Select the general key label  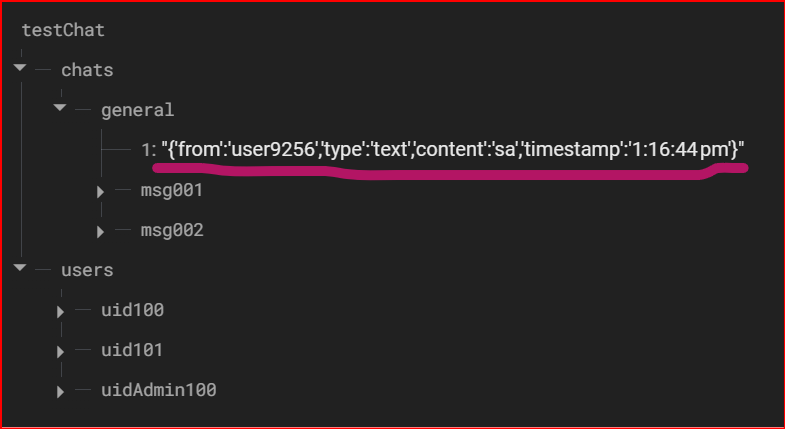coord(137,110)
